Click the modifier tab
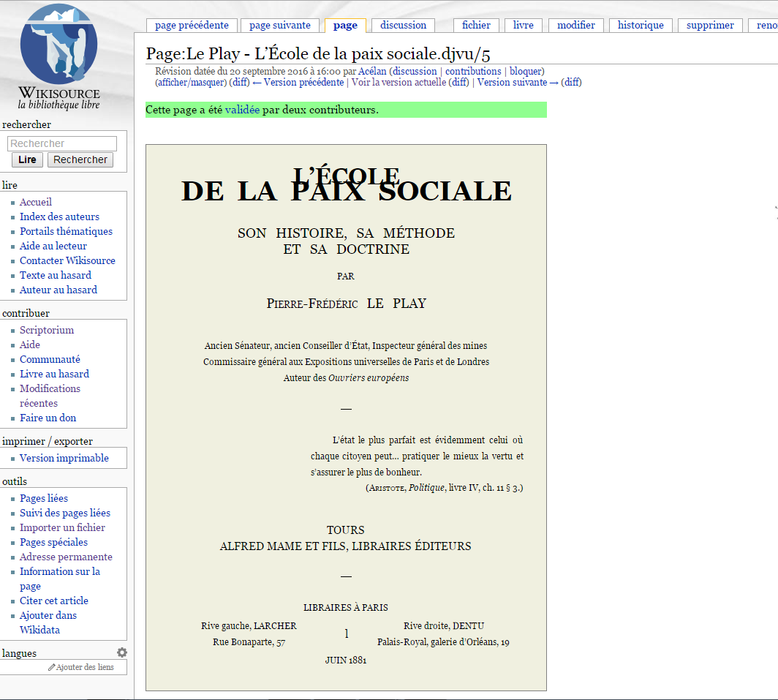The height and width of the screenshot is (700, 778). point(575,26)
